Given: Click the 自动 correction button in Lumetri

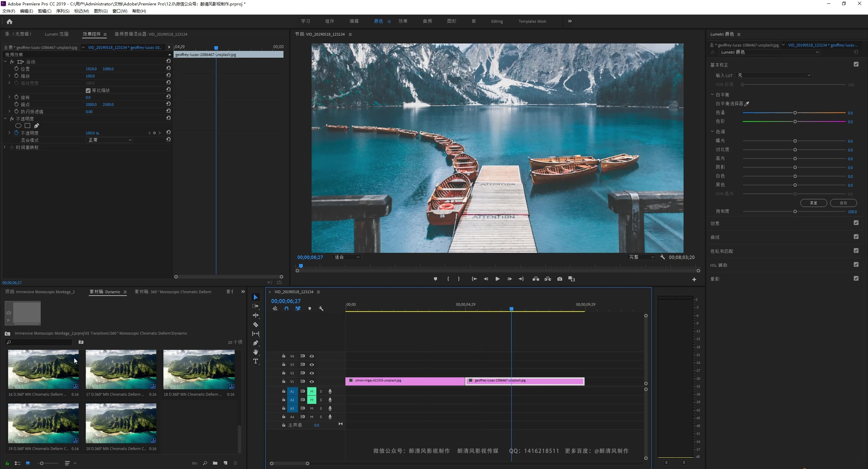Looking at the screenshot, I should coord(843,203).
